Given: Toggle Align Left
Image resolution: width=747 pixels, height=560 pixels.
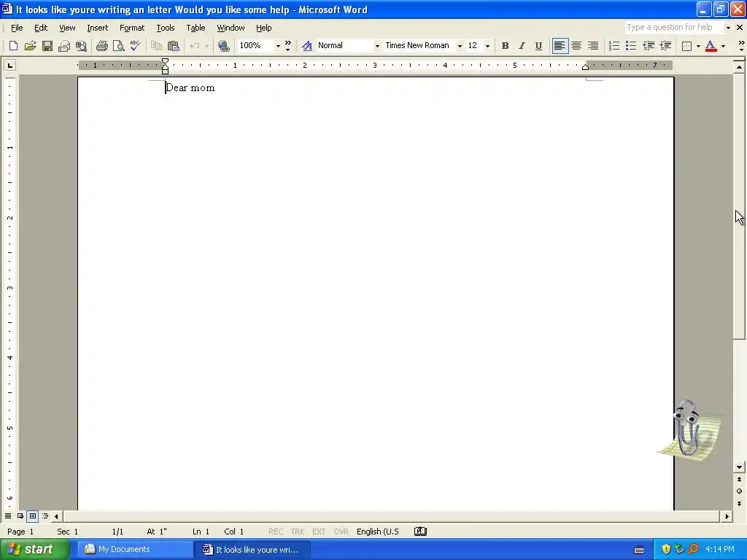Looking at the screenshot, I should coord(560,46).
